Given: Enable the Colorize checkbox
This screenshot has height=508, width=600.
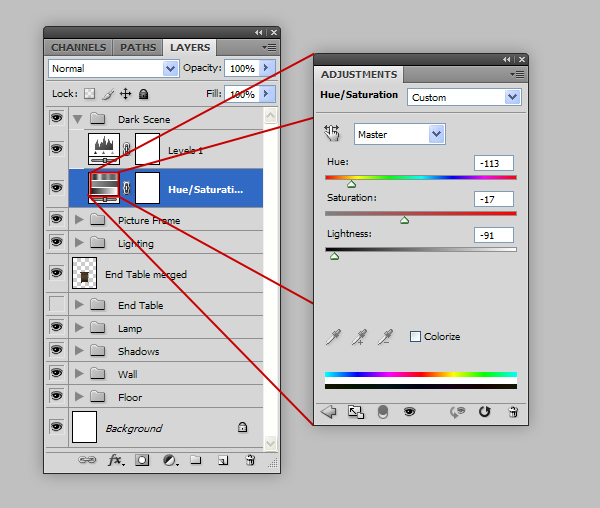Looking at the screenshot, I should point(415,337).
